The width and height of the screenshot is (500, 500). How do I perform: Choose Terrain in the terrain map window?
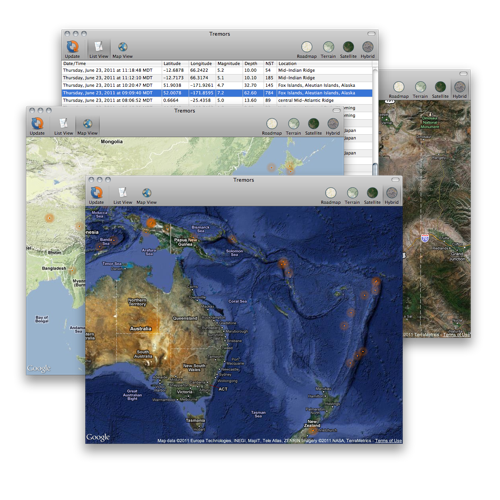(293, 126)
